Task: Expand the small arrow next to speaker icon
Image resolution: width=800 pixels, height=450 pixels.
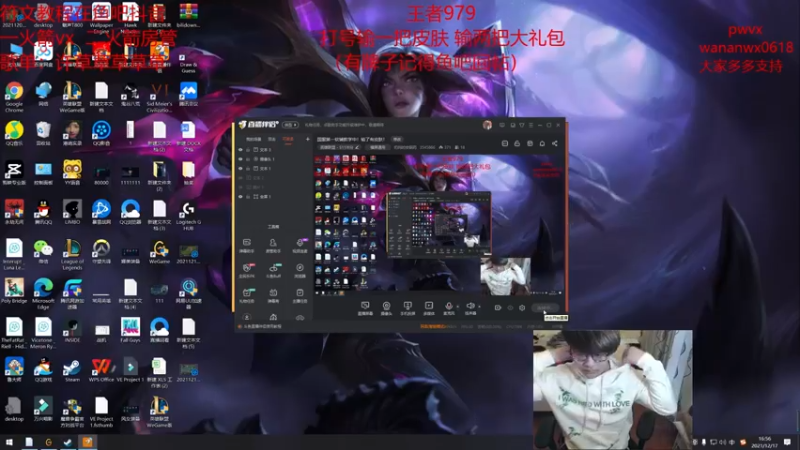Action: click(479, 307)
